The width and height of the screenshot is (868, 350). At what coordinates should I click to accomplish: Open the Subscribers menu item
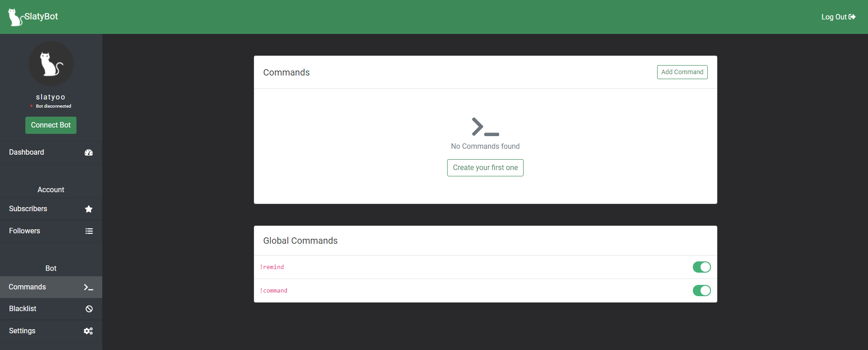coord(51,209)
